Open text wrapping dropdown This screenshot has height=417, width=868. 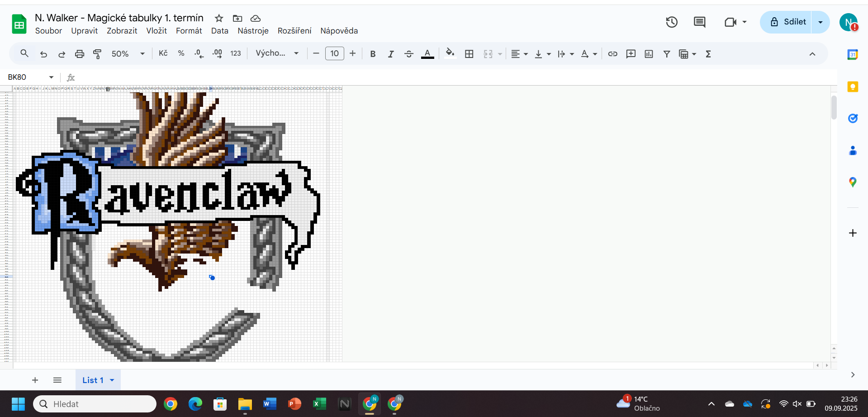[x=565, y=54]
